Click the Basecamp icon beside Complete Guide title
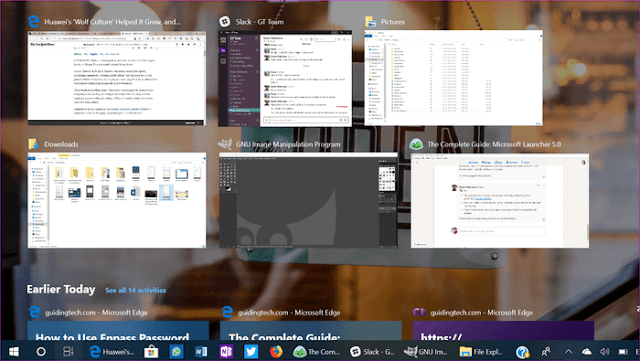Screen dimensions: 640x361 click(x=416, y=144)
